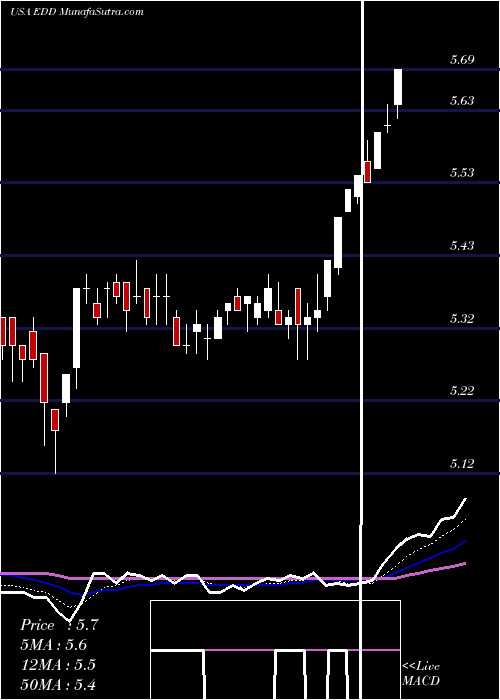Click the 12MA : 5.5 value
This screenshot has width=500, height=700.
(58, 664)
